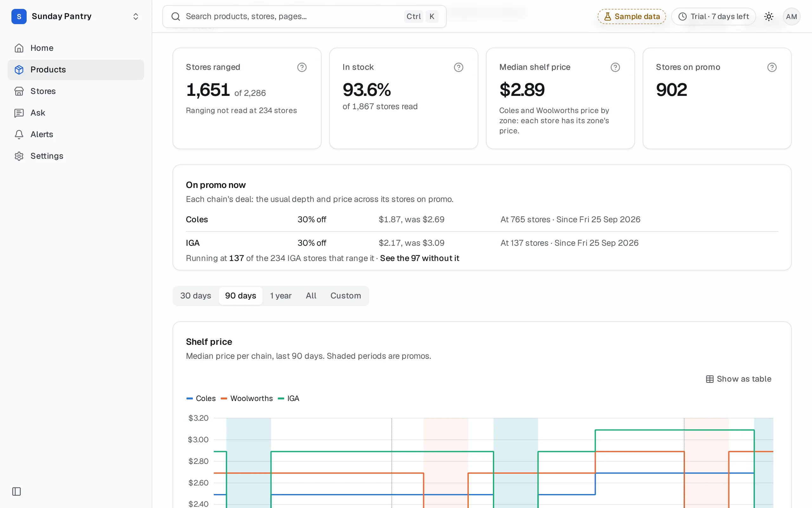The image size is (812, 508).
Task: Collapse the sidebar with the panel icon
Action: pos(16,491)
